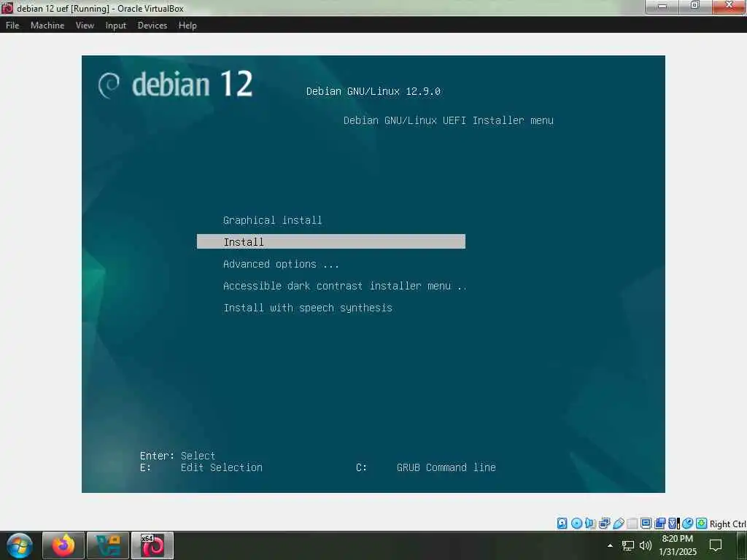The height and width of the screenshot is (560, 747).
Task: Click the debian 12 logo
Action: click(x=175, y=85)
